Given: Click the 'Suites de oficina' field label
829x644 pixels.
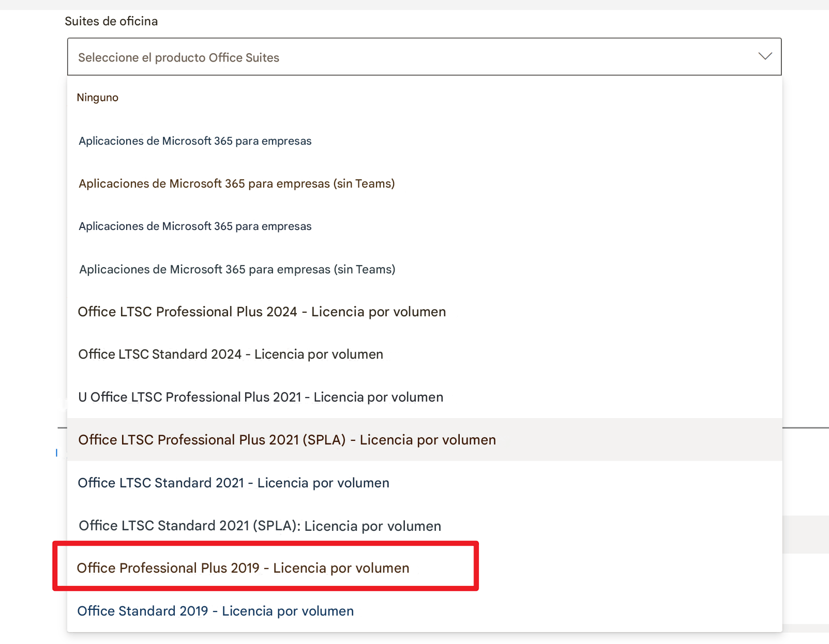Looking at the screenshot, I should (111, 21).
